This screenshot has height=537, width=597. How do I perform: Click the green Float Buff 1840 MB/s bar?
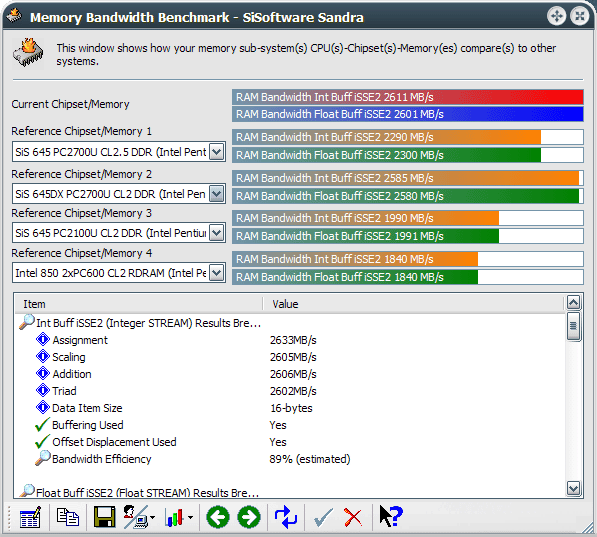[408, 277]
